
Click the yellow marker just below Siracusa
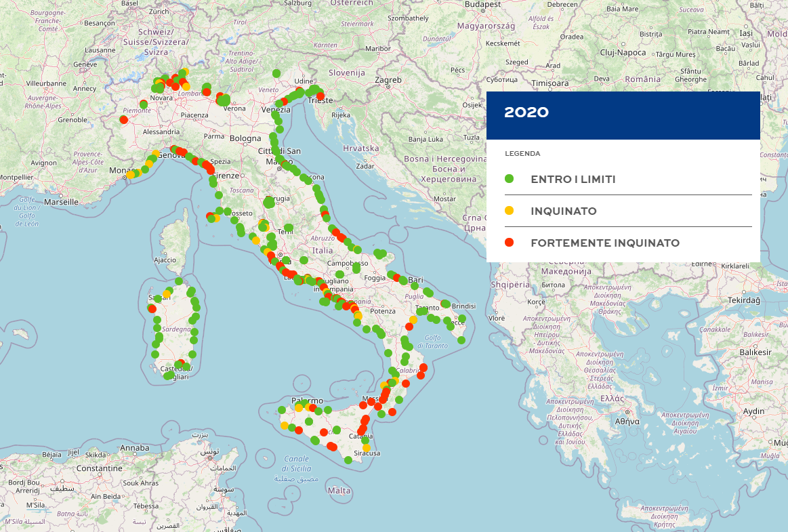(367, 448)
